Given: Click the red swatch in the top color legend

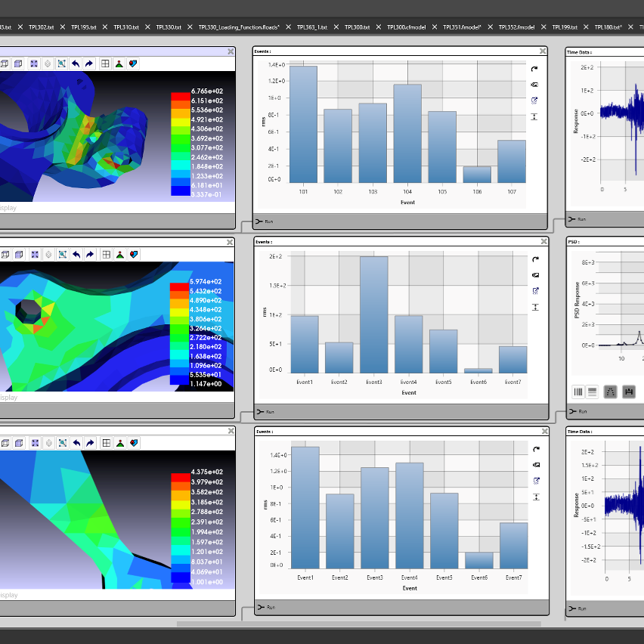Looking at the screenshot, I should (181, 96).
